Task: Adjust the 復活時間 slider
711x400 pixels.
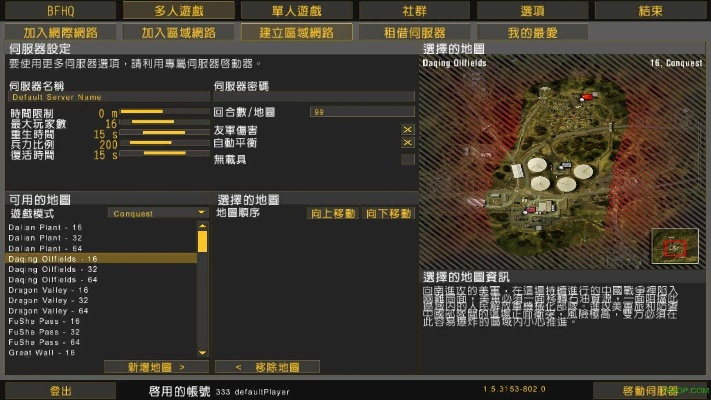Action: tap(164, 153)
